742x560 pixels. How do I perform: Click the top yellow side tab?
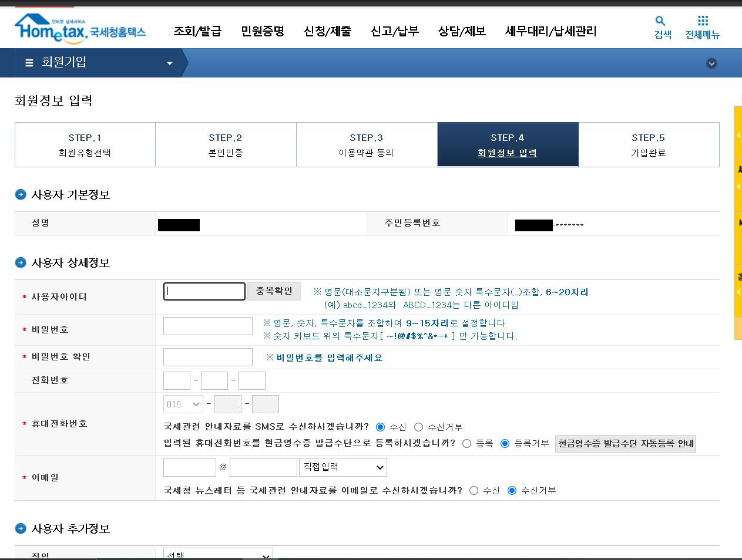tap(738, 132)
